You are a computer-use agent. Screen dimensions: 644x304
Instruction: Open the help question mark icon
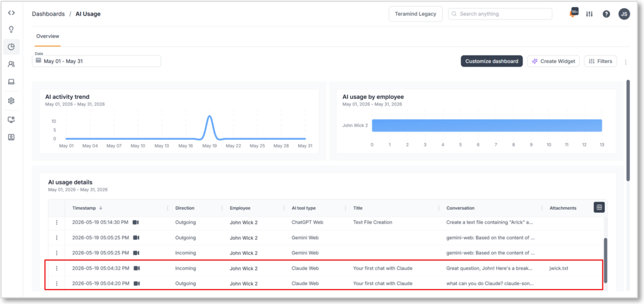pos(606,14)
